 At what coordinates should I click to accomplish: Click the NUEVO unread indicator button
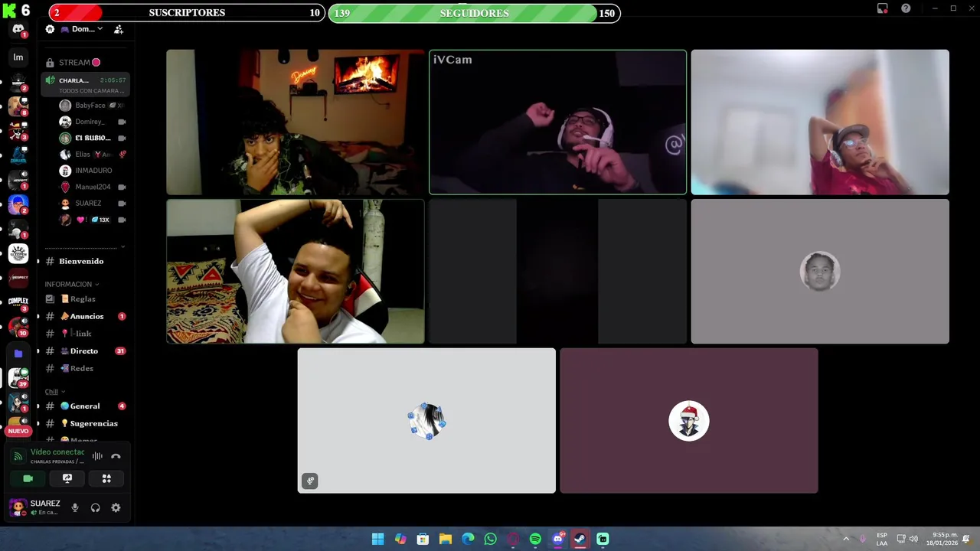point(18,431)
